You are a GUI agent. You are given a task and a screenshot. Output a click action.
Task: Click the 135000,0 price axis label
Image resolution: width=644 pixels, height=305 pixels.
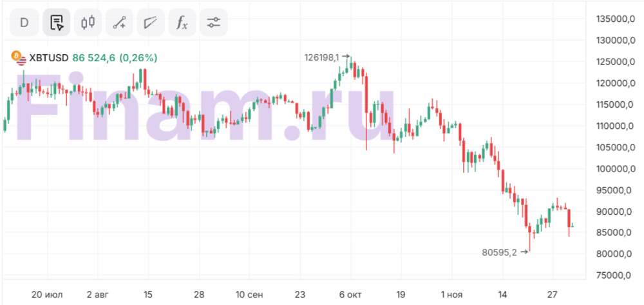click(612, 19)
